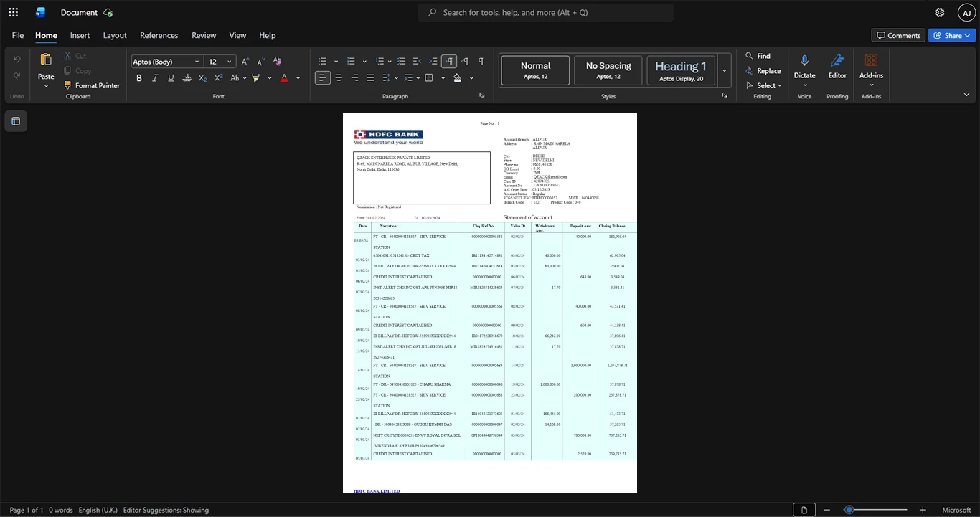Viewport: 980px width, 517px height.
Task: Click the Undo arrow
Action: (17, 59)
